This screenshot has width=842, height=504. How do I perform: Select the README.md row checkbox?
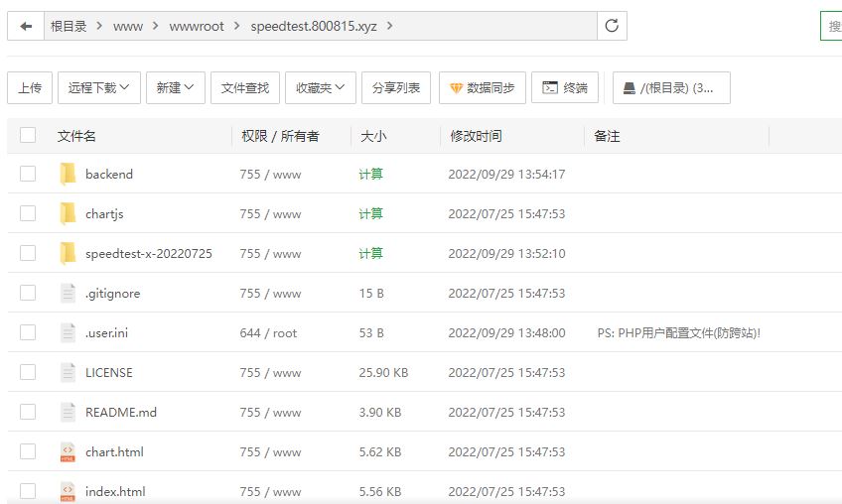28,412
